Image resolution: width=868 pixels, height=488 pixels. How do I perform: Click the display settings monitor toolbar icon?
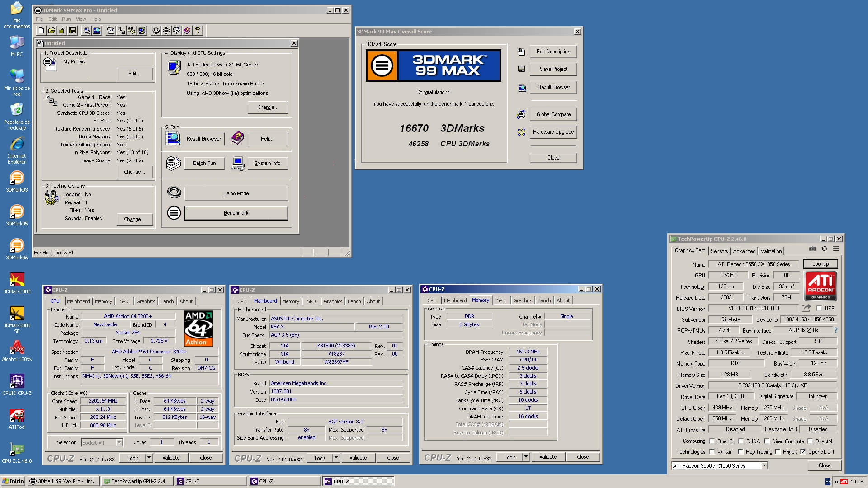point(142,30)
